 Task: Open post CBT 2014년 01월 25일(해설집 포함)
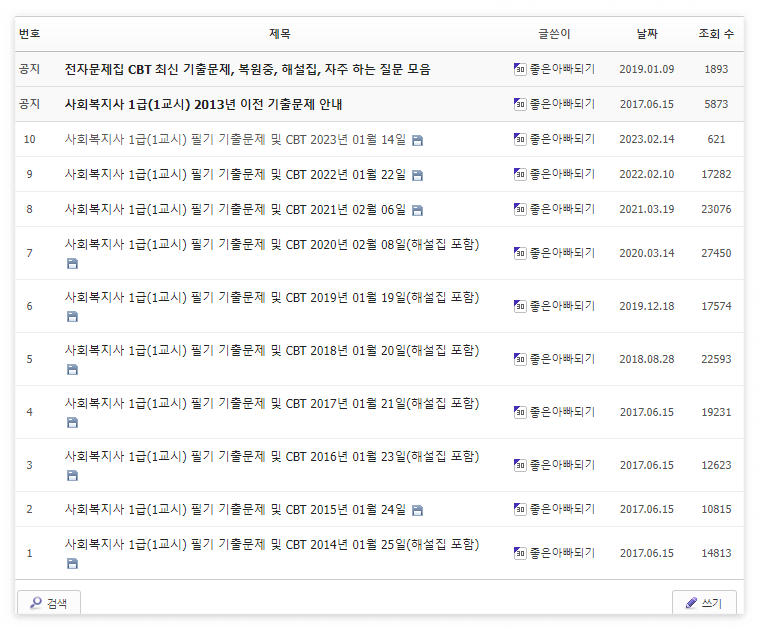coord(272,544)
